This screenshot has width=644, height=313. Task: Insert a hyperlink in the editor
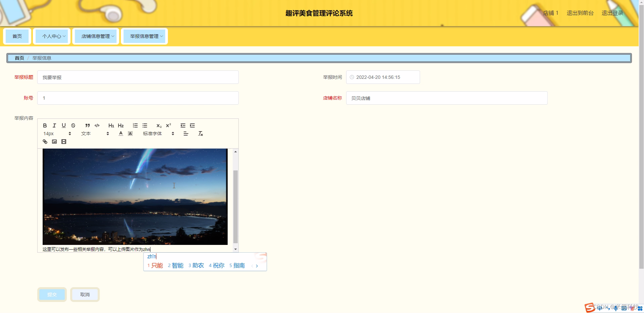45,142
